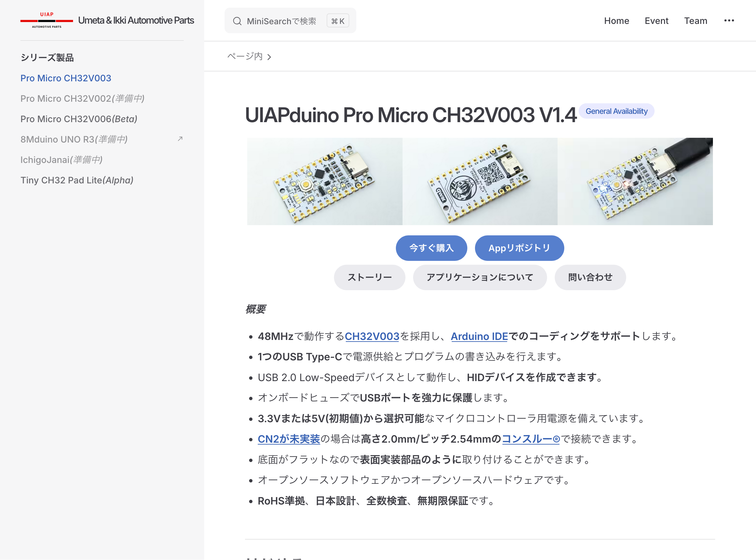Click the アプリケーションについて button
Viewport: 756px width, 560px height.
[x=479, y=277]
